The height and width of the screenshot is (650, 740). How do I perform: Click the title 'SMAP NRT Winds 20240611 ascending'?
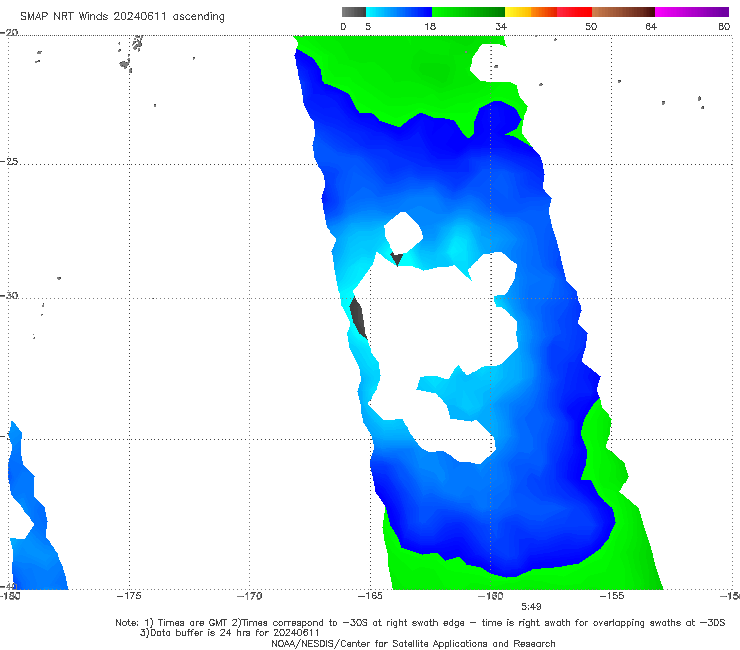coord(122,16)
